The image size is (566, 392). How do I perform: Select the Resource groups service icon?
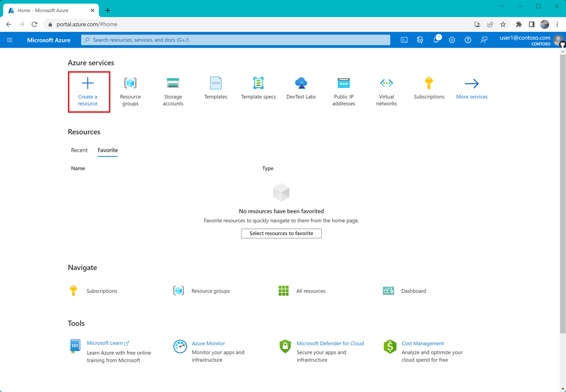point(131,84)
